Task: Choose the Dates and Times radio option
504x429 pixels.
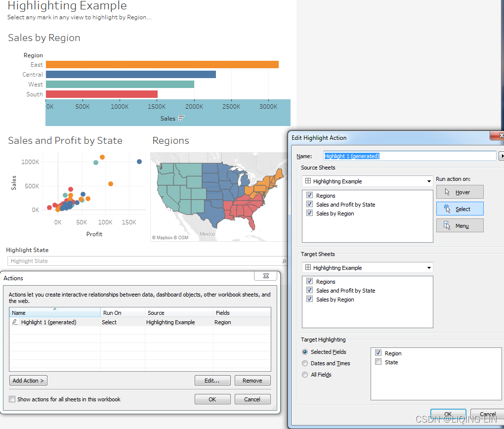Action: pos(305,363)
